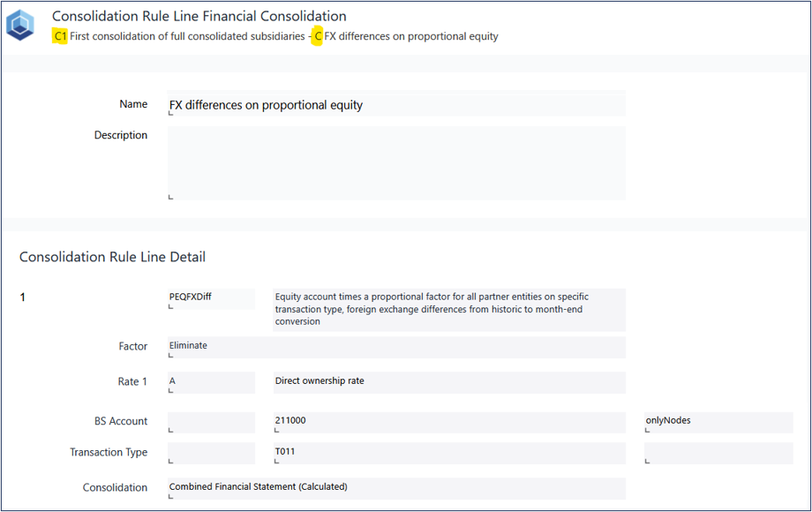This screenshot has height=512, width=812.
Task: Click the empty Transaction Type code box
Action: point(210,452)
